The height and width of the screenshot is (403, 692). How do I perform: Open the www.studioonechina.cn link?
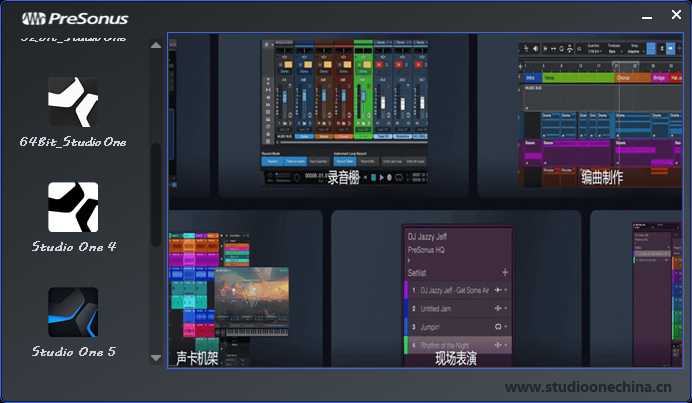(x=588, y=387)
